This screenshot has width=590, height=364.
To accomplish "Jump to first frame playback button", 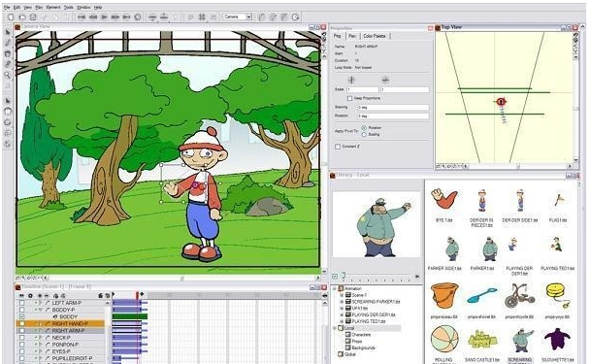I will (82, 17).
